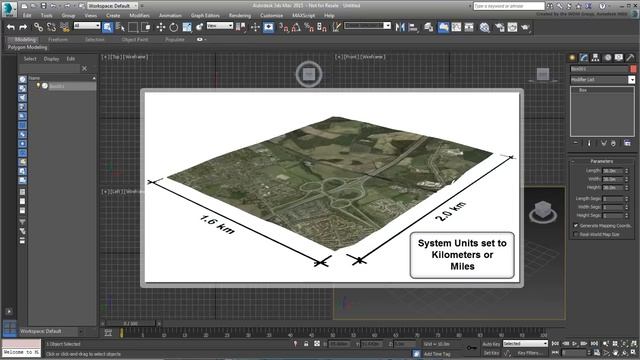Open the Utilities command panel tab
The width and height of the screenshot is (640, 360).
(631, 58)
